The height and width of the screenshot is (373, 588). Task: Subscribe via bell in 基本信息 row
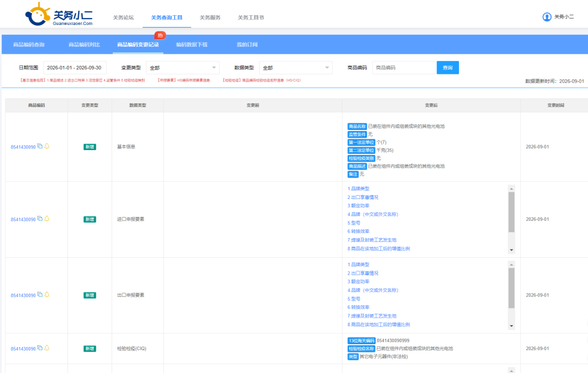(47, 146)
